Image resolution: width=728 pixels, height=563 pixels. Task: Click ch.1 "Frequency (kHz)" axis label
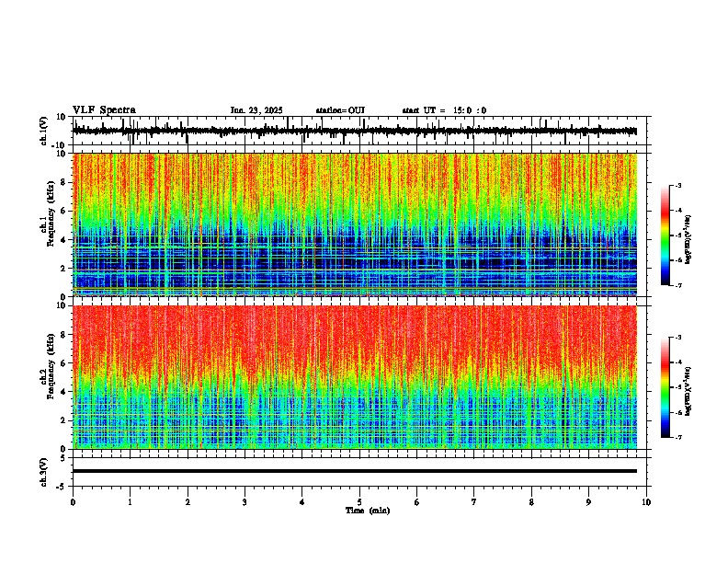[x=51, y=214]
